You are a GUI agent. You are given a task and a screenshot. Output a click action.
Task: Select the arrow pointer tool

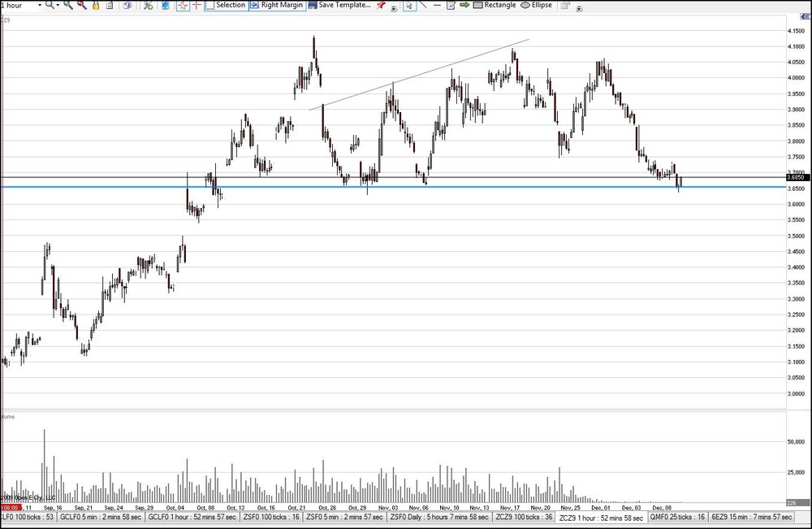(409, 5)
